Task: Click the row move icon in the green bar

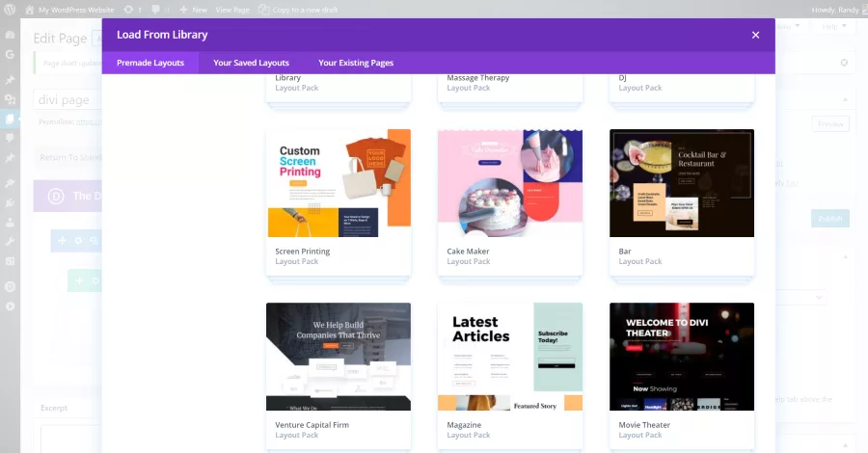Action: [x=79, y=281]
